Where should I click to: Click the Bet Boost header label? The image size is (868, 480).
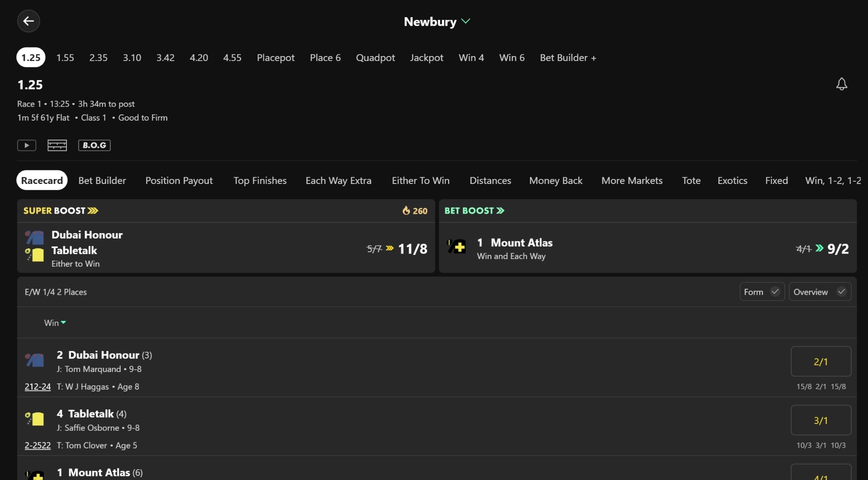[474, 211]
